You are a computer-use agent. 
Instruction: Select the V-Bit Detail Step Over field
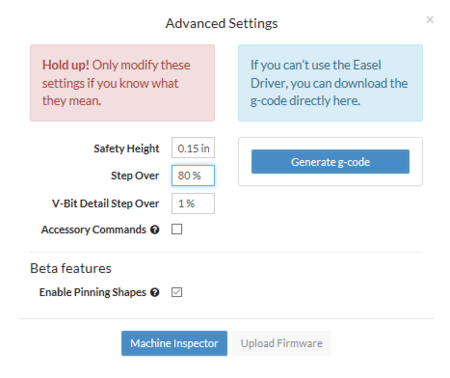[x=193, y=203]
